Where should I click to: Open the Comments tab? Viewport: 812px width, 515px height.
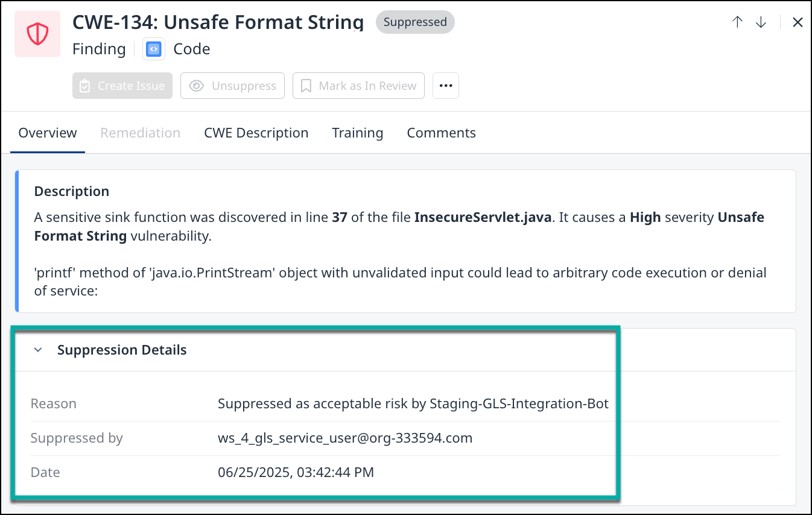pos(441,133)
